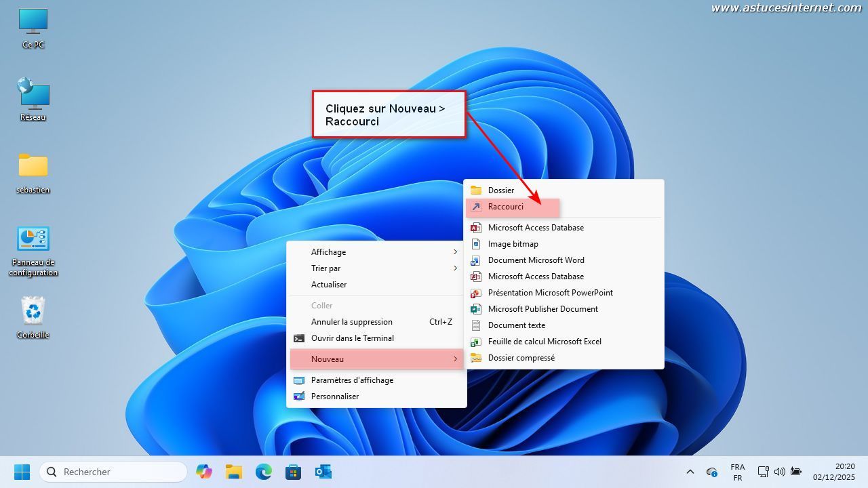868x488 pixels.
Task: Open the taskbar clock and date
Action: (834, 472)
